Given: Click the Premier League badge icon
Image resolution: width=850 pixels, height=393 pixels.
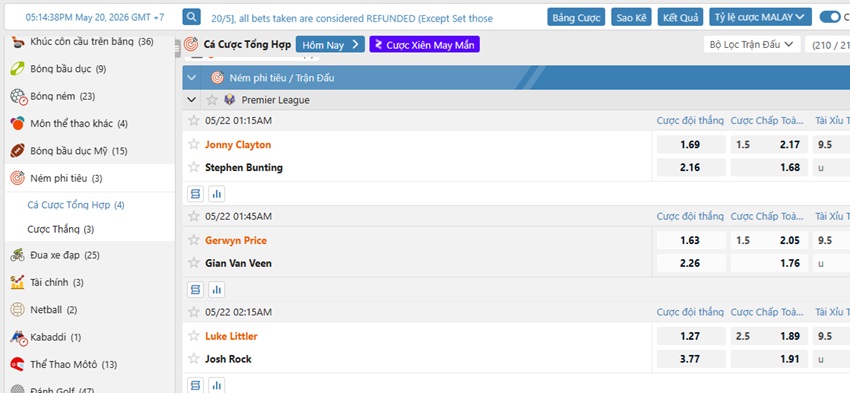Looking at the screenshot, I should [229, 100].
